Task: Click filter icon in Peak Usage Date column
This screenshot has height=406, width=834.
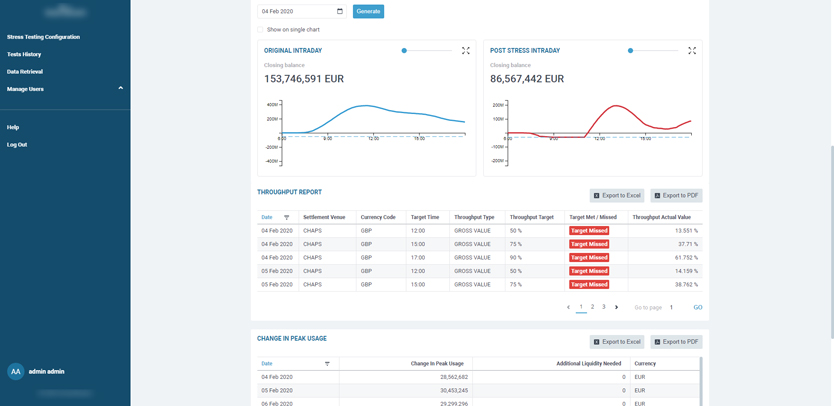Action: click(327, 364)
